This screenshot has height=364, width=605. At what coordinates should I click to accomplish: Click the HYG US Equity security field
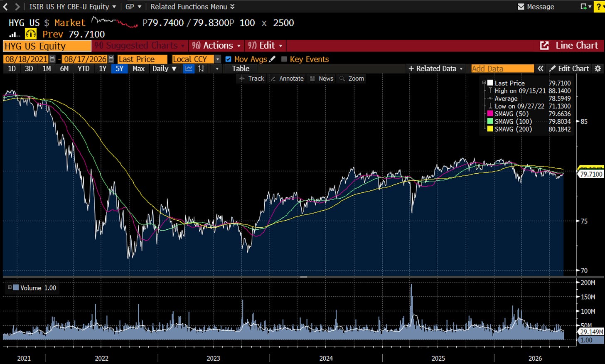47,46
